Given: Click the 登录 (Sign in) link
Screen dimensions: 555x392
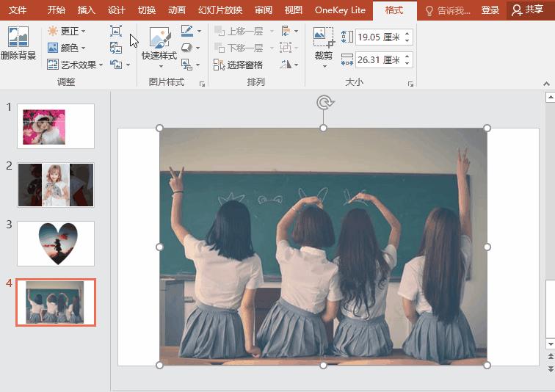Looking at the screenshot, I should pyautogui.click(x=490, y=10).
